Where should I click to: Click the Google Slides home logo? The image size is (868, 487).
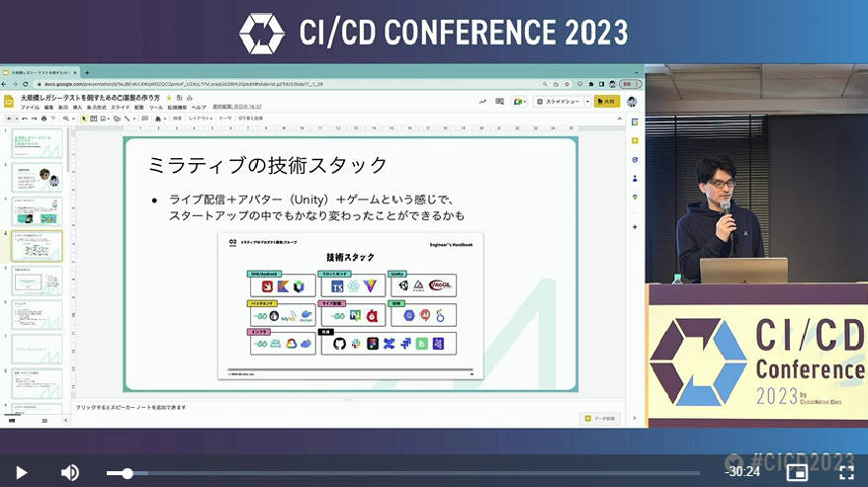coord(9,102)
